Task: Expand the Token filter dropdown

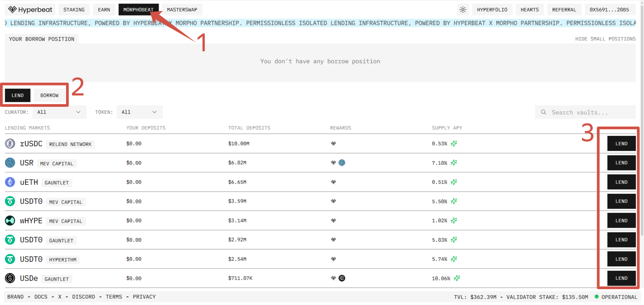Action: click(139, 112)
